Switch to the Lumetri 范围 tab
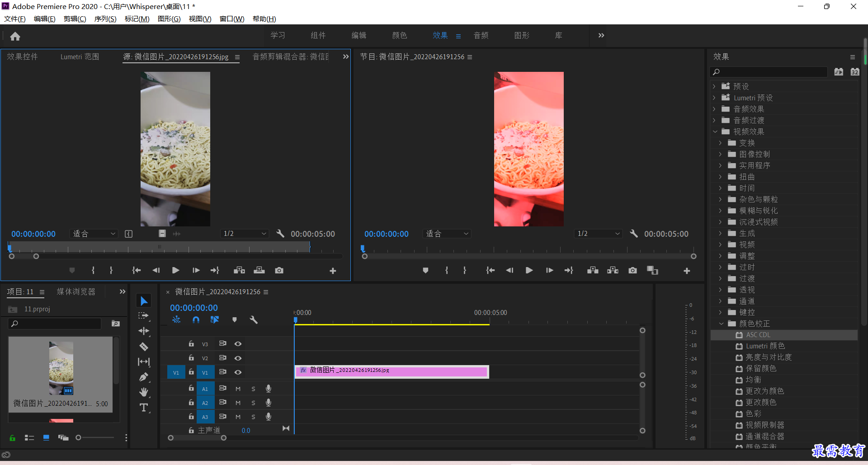This screenshot has height=465, width=868. pos(80,56)
